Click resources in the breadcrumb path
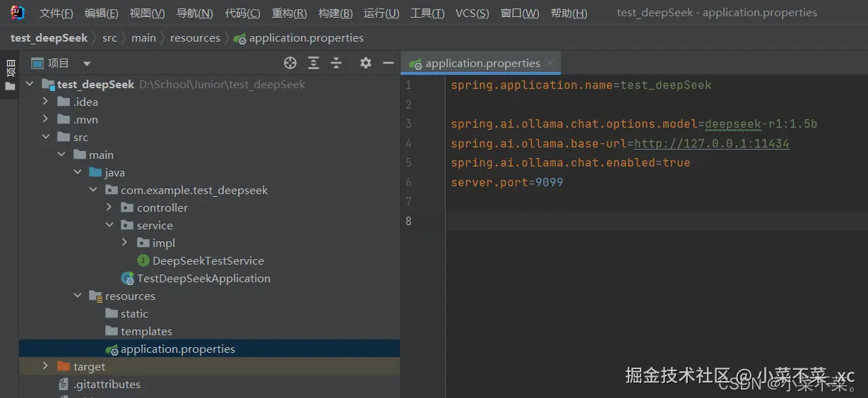 (x=195, y=38)
